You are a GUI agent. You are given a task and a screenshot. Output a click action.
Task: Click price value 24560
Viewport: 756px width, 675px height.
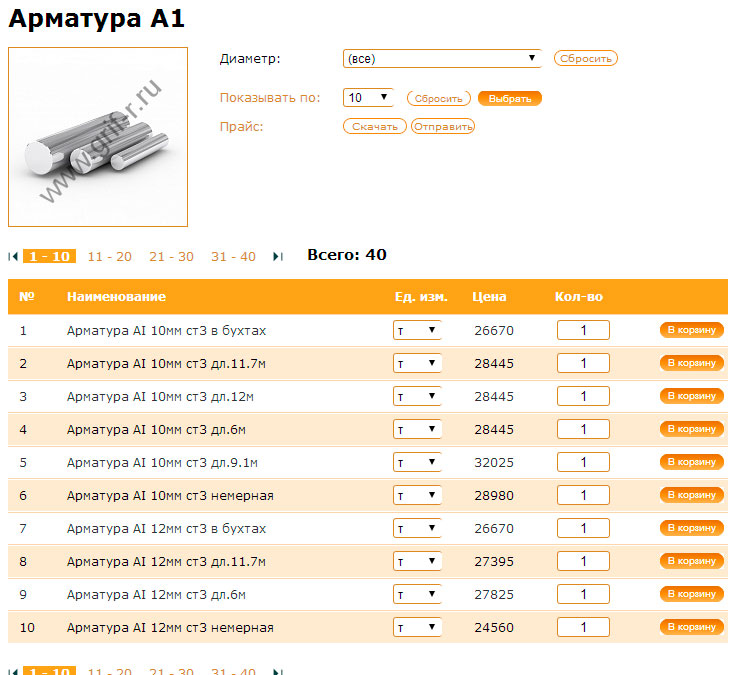tap(494, 628)
